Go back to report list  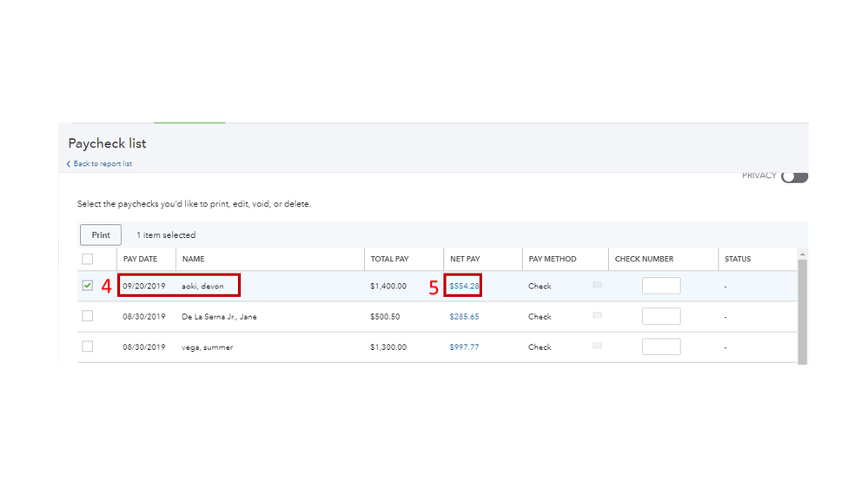click(x=103, y=164)
